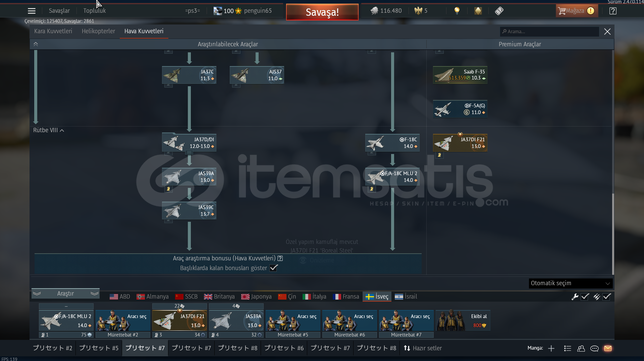Open the orange mail envelope icon
Image resolution: width=644 pixels, height=361 pixels.
[608, 348]
